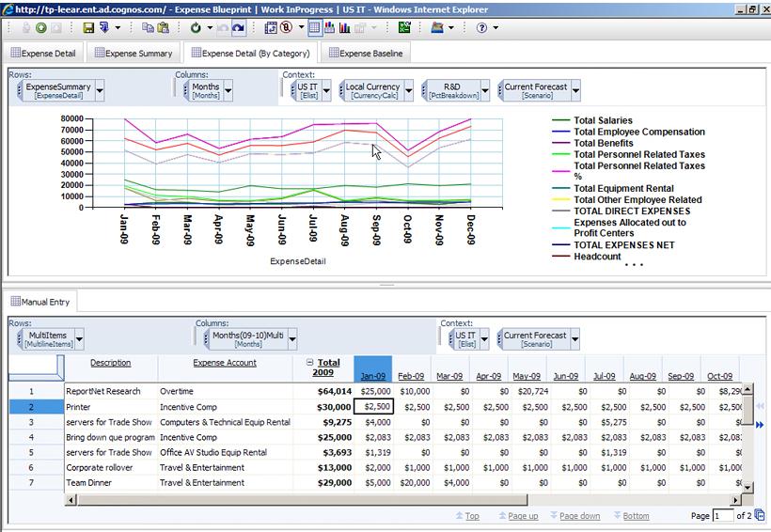Switch to the Expense Summary tab
The height and width of the screenshot is (532, 771).
click(134, 53)
